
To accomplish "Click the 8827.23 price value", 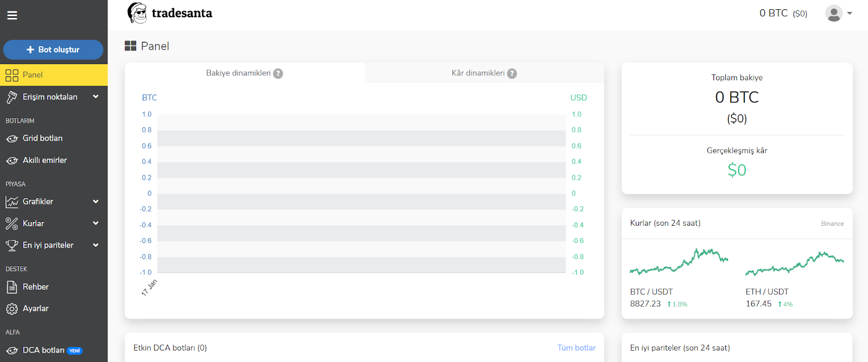I will 646,304.
